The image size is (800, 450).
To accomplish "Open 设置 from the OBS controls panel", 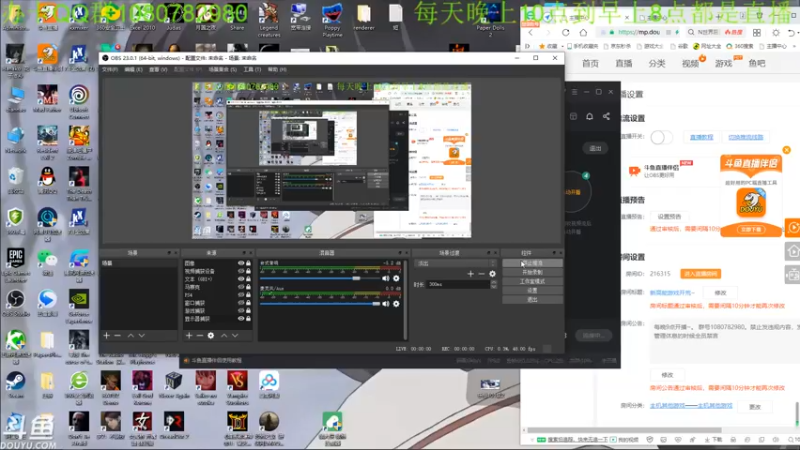I will 532,291.
